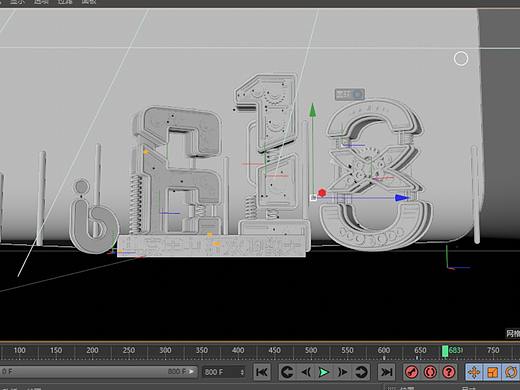The height and width of the screenshot is (390, 520).
Task: Click frame 100 on the timeline ruler
Action: [x=19, y=350]
